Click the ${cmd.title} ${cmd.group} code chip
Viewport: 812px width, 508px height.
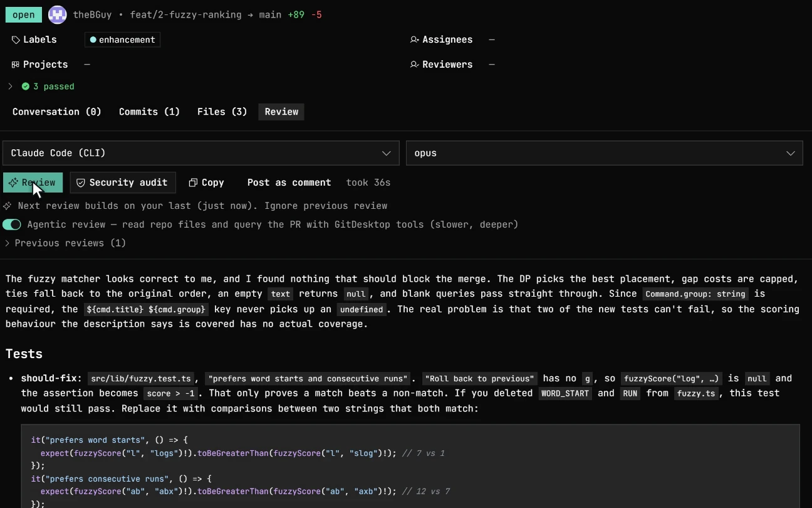146,309
